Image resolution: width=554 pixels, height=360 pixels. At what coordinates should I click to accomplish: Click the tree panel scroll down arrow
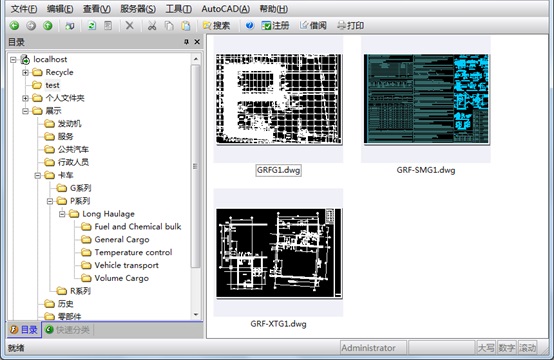(x=196, y=314)
